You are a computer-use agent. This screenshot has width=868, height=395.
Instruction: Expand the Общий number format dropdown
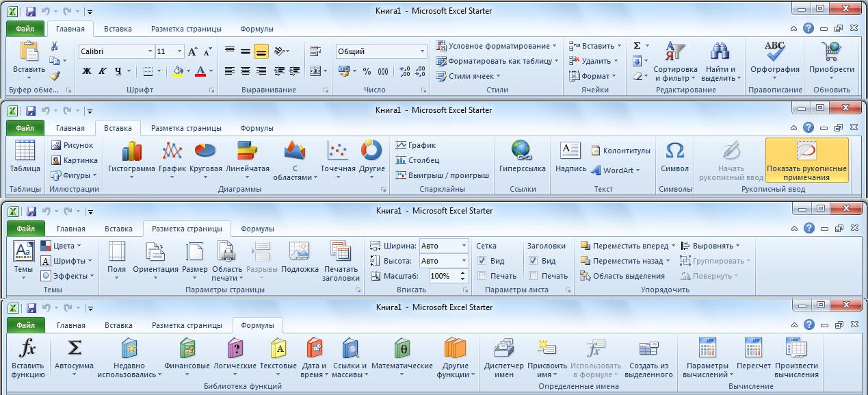click(x=422, y=52)
